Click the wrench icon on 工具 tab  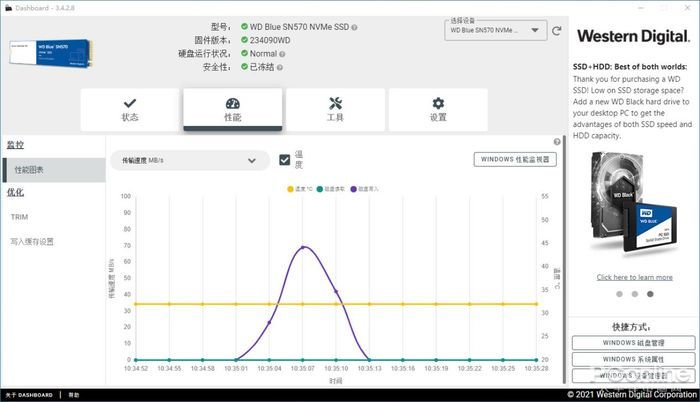pyautogui.click(x=335, y=103)
